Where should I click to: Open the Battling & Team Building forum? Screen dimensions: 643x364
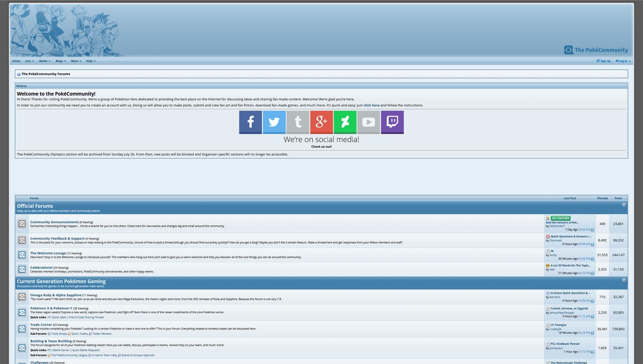[x=51, y=341]
